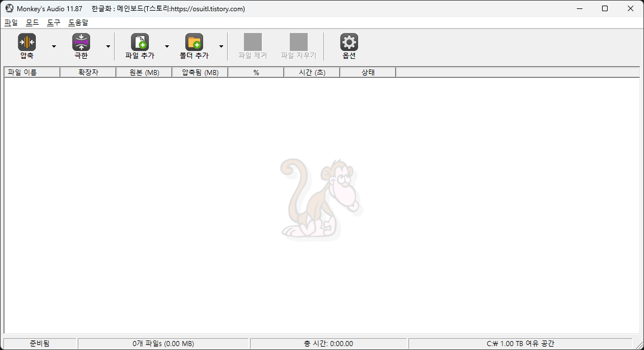Expand the dropdown arrow next to 압축

pyautogui.click(x=54, y=46)
